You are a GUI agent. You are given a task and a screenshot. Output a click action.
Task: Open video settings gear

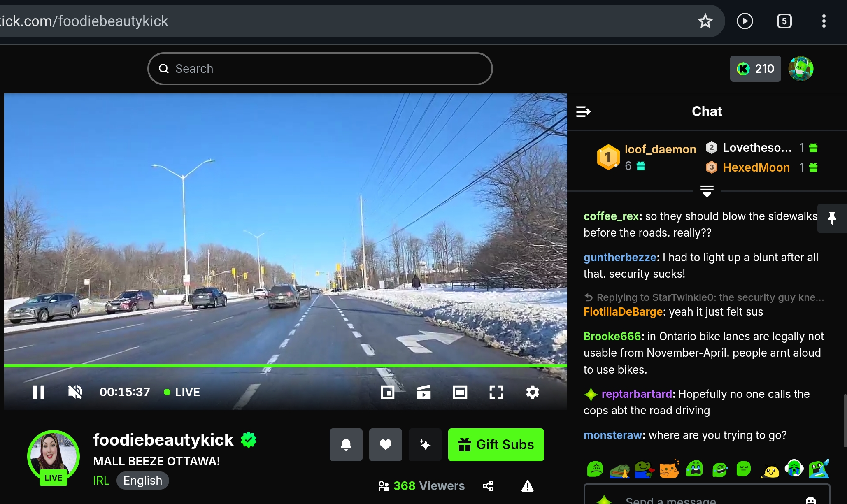[532, 392]
